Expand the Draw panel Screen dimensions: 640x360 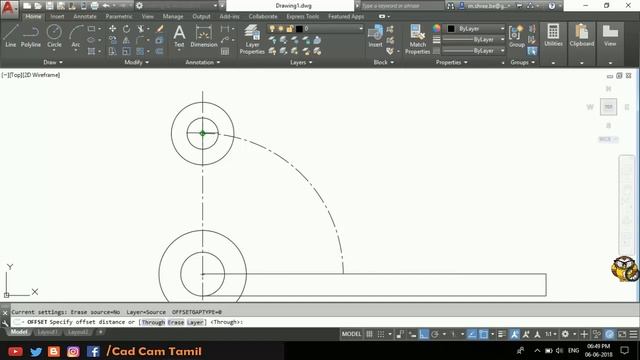(x=53, y=62)
